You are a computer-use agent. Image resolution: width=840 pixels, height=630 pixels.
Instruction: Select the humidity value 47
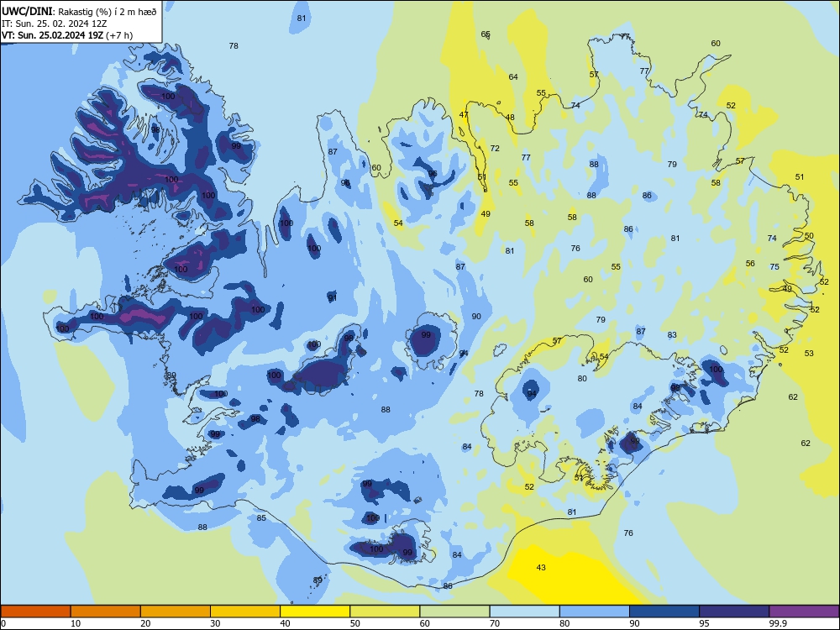[464, 114]
